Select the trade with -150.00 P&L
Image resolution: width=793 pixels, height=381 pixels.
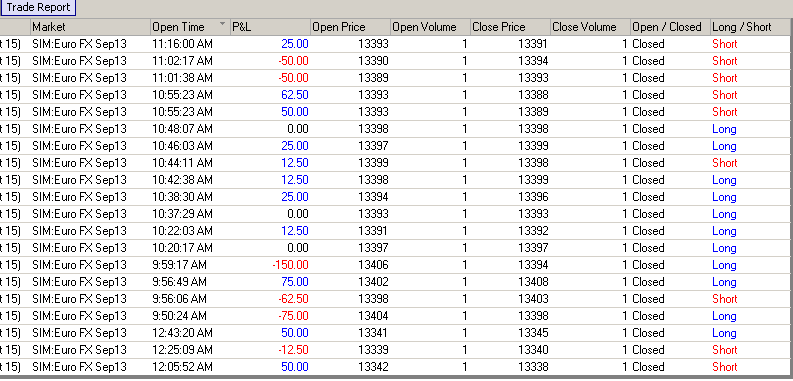394,265
